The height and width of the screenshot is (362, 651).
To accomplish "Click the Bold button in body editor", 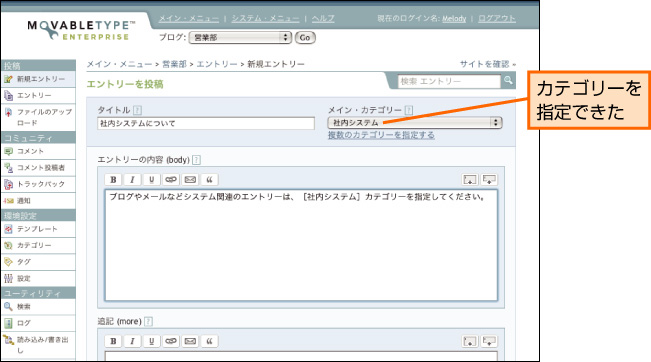I will pos(113,179).
